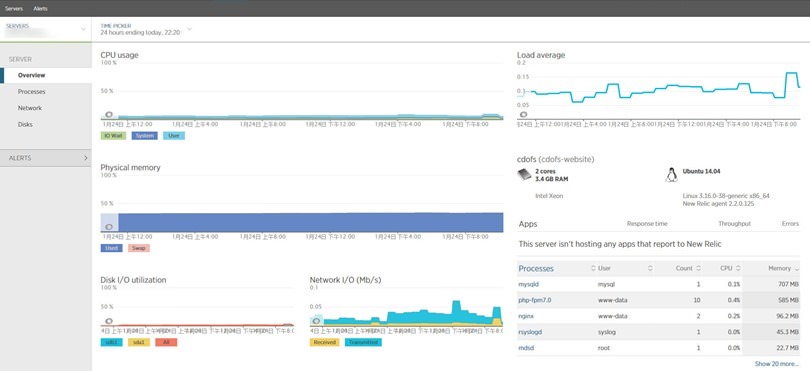Toggle the sdb1 series in the disk legend

click(x=112, y=343)
